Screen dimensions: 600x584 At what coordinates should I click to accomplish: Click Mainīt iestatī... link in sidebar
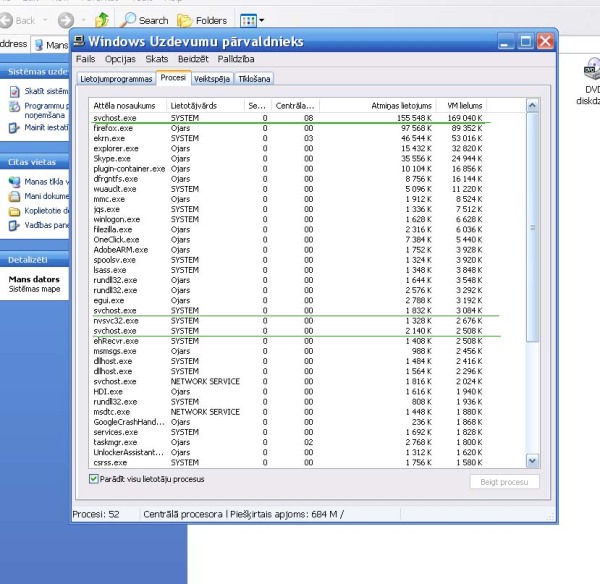coord(46,127)
